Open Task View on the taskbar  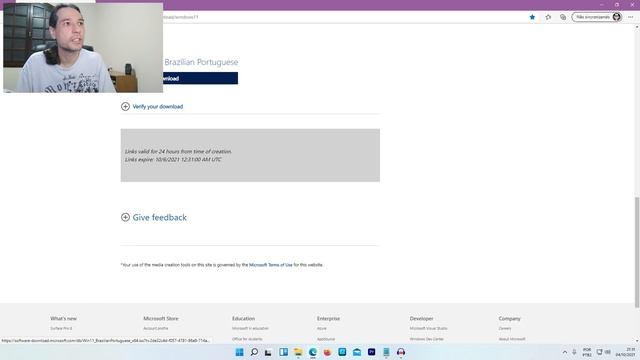pyautogui.click(x=268, y=352)
